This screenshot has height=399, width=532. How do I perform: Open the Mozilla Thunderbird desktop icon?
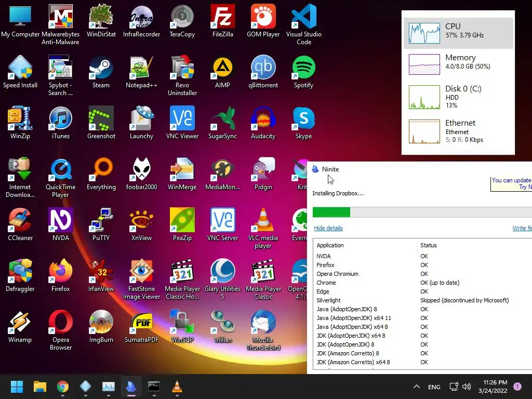(x=263, y=329)
